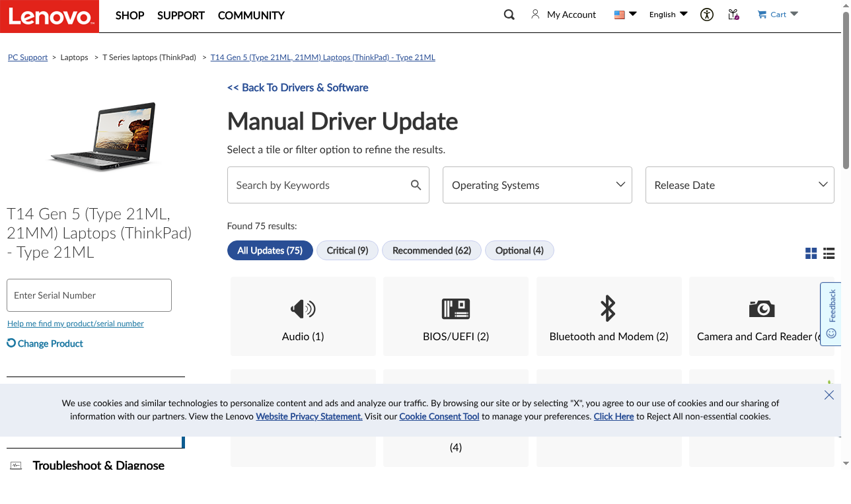Click the Found 75 results text
This screenshot has height=504, width=851.
(x=262, y=226)
